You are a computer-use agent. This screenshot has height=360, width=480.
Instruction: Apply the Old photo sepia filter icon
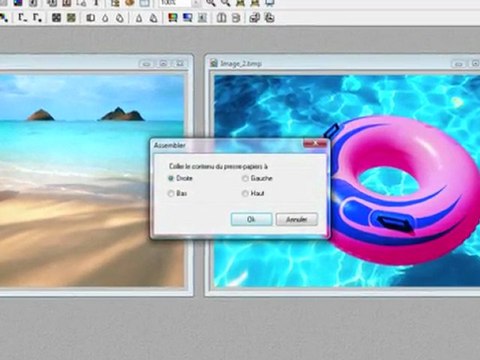(71, 18)
